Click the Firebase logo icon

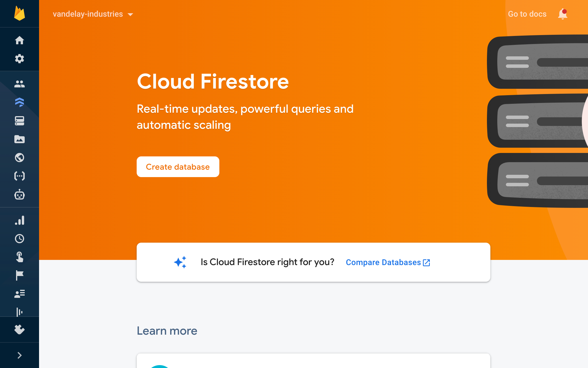20,14
